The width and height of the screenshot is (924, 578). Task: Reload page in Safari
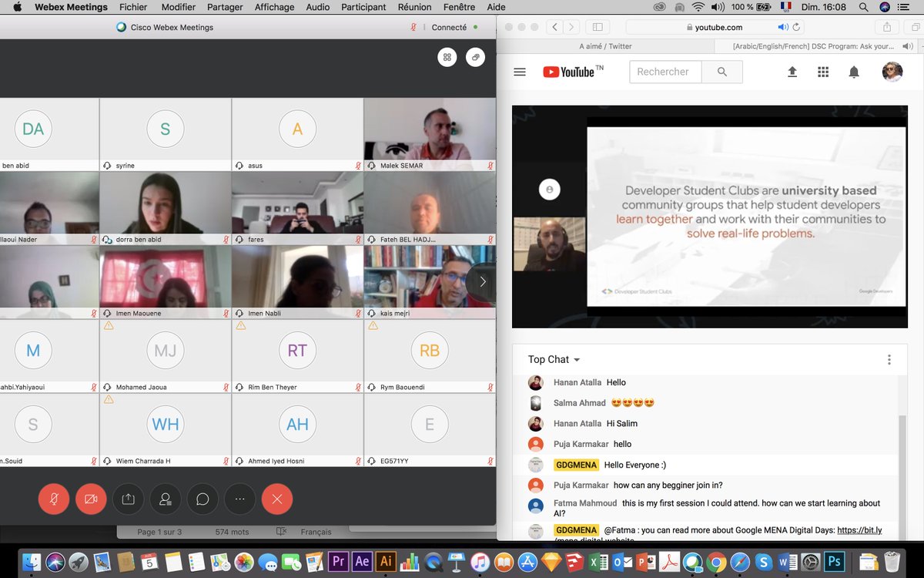coord(797,27)
